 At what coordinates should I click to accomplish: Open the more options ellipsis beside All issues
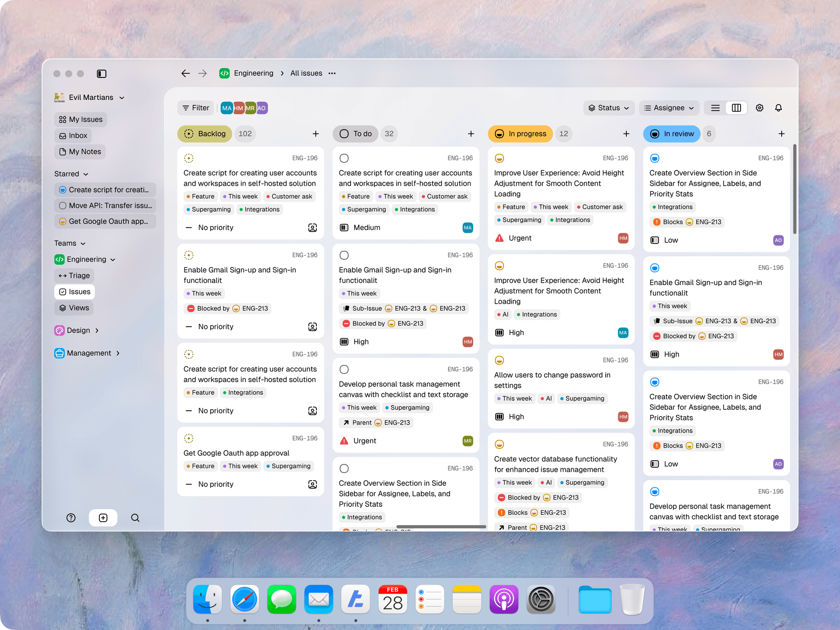(332, 73)
